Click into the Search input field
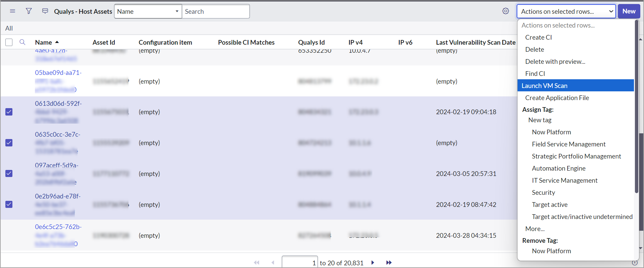The width and height of the screenshot is (644, 268). click(x=216, y=11)
